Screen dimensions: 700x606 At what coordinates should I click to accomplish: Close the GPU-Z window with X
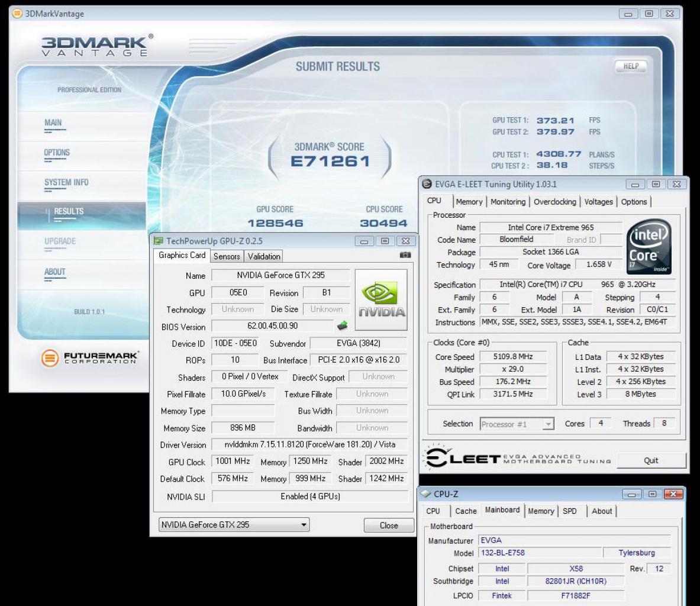click(405, 241)
